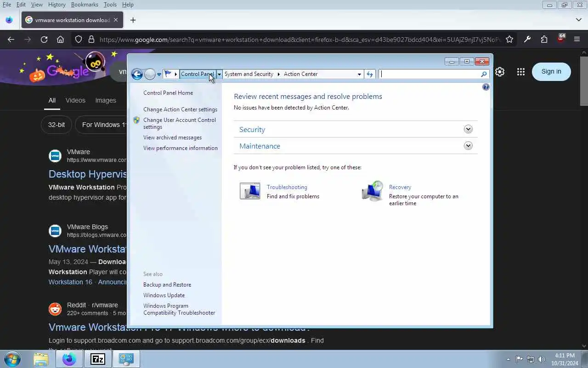
Task: Expand the Maintenance section chevron
Action: (468, 146)
